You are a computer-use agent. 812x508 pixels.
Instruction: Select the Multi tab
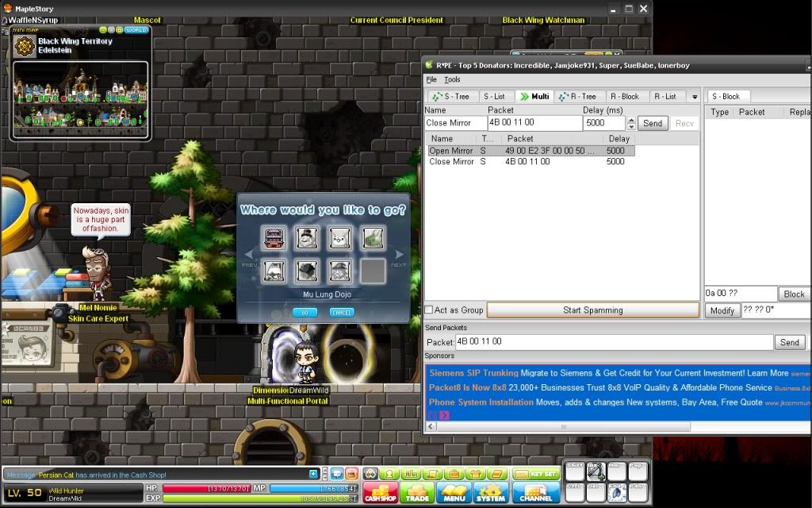click(x=534, y=96)
